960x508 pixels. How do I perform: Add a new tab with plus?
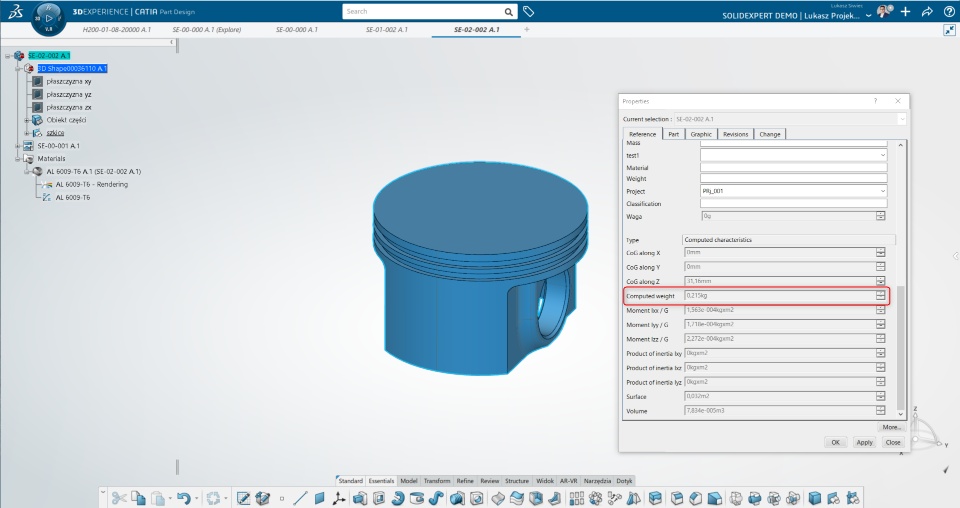(527, 29)
